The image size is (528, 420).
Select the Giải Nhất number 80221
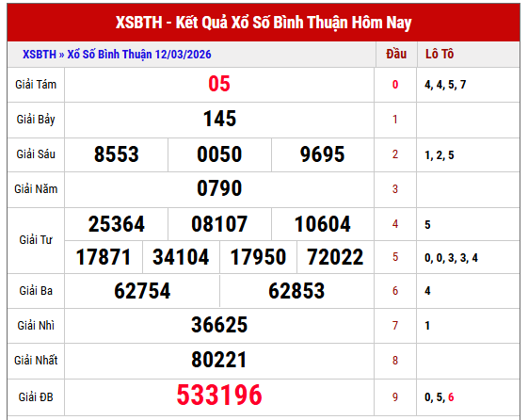point(219,360)
